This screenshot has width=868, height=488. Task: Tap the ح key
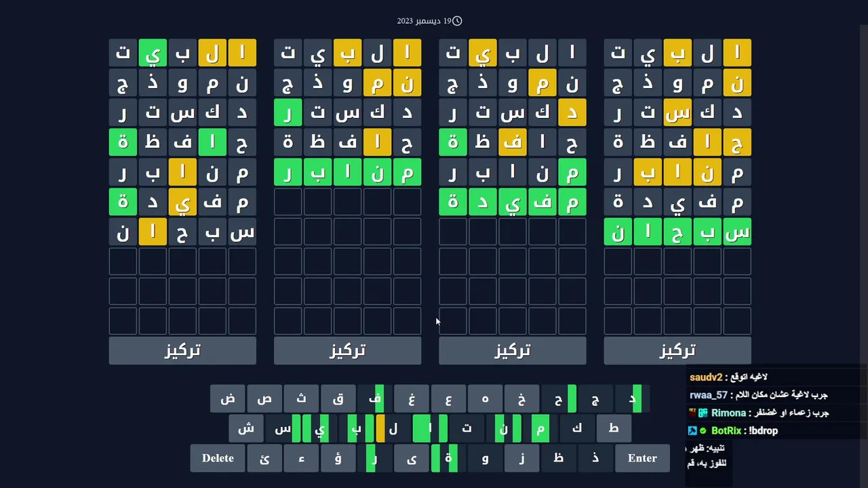[x=558, y=399]
